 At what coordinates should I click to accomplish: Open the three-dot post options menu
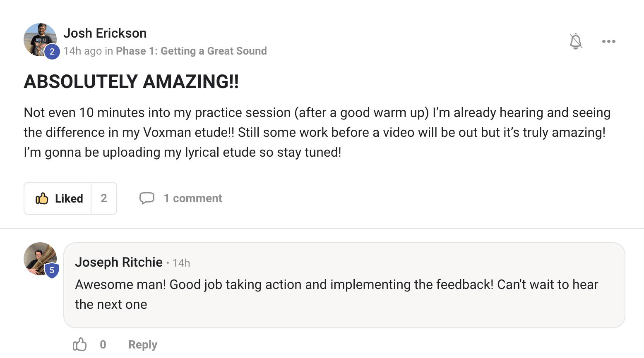coord(608,41)
